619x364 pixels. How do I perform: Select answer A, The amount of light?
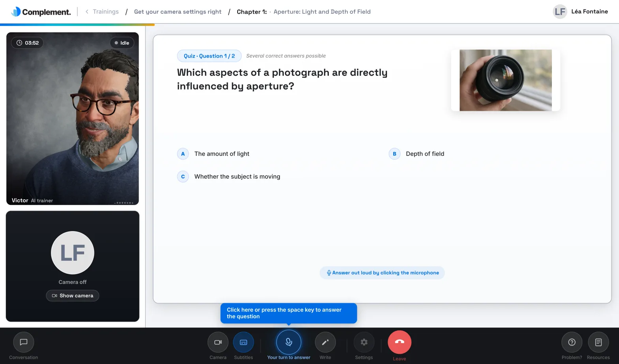(x=214, y=154)
